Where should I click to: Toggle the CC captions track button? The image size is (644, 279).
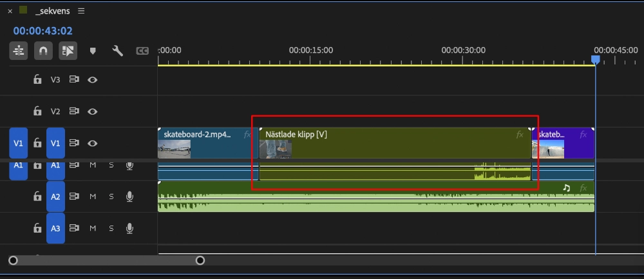142,51
